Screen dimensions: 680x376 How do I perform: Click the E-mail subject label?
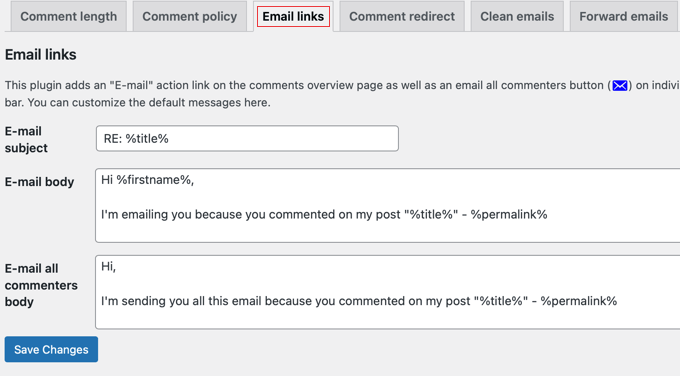26,139
